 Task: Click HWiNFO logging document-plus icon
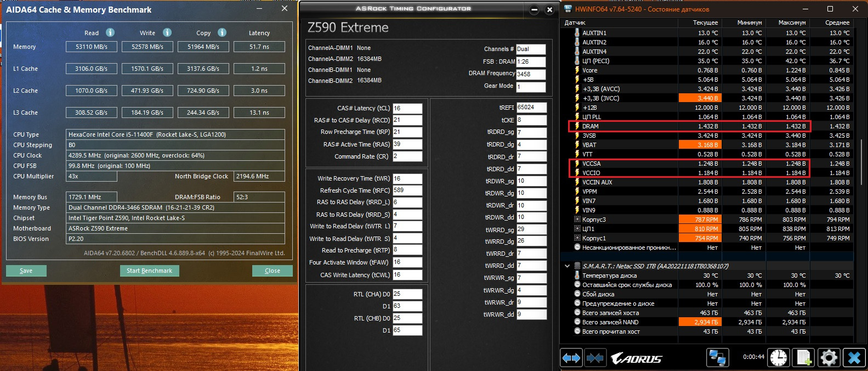804,358
